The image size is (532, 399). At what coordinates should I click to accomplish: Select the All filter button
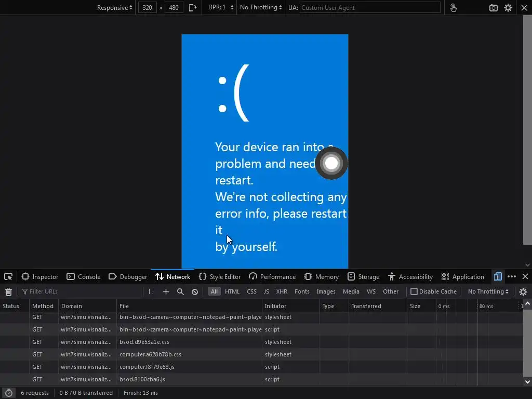tap(214, 291)
